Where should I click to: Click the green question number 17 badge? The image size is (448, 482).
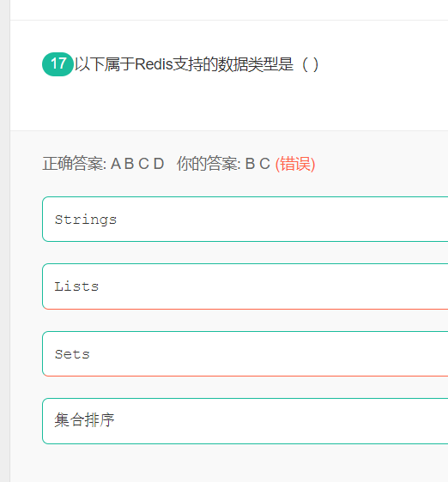point(58,64)
